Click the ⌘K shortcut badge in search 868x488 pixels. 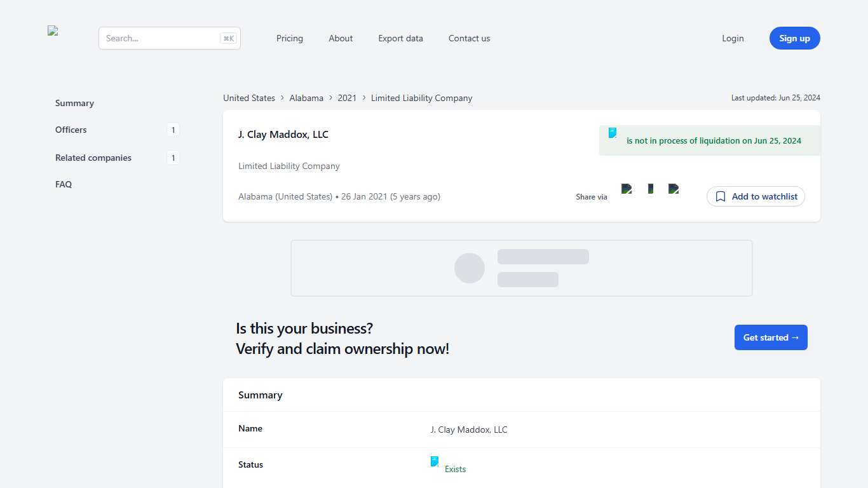tap(228, 38)
